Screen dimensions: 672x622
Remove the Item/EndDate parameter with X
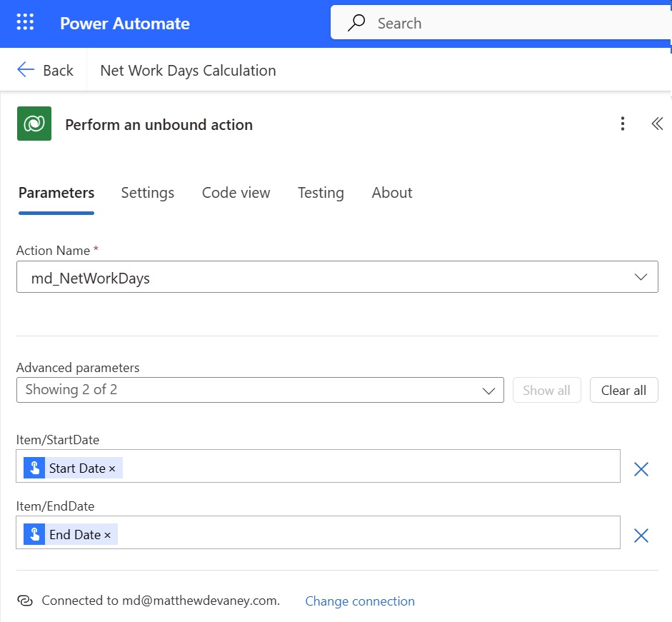click(641, 536)
